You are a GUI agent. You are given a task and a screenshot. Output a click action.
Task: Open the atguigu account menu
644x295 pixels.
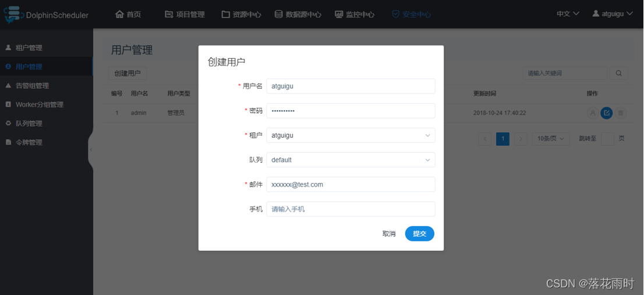tap(613, 13)
